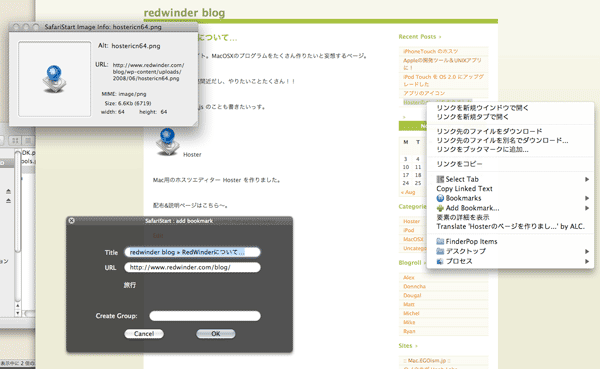The image size is (600, 369).
Task: Close the SafariStart add bookmark panel
Action: 71,220
